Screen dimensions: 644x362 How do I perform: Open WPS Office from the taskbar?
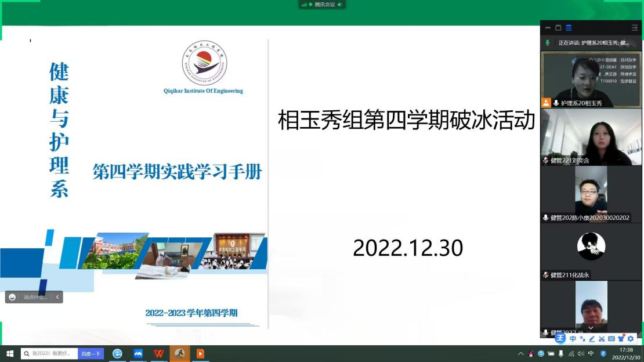(158, 353)
